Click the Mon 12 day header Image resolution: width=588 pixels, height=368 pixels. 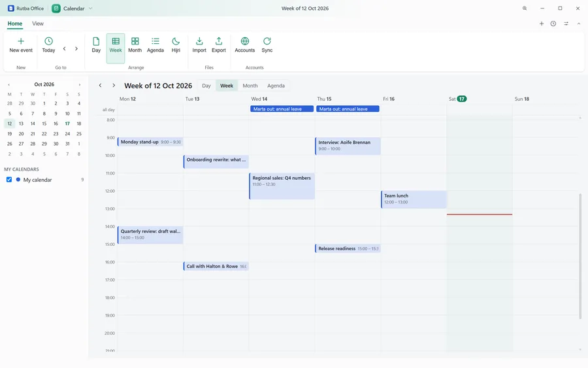click(x=127, y=99)
